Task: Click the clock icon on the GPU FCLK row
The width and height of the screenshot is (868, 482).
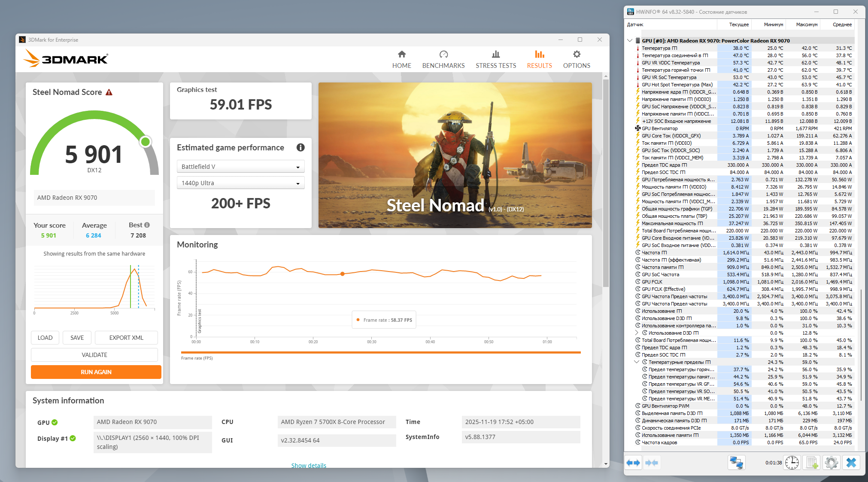Action: point(638,282)
